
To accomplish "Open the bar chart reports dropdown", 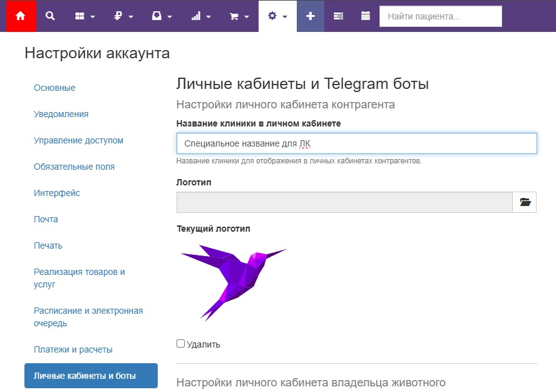I will pyautogui.click(x=200, y=16).
